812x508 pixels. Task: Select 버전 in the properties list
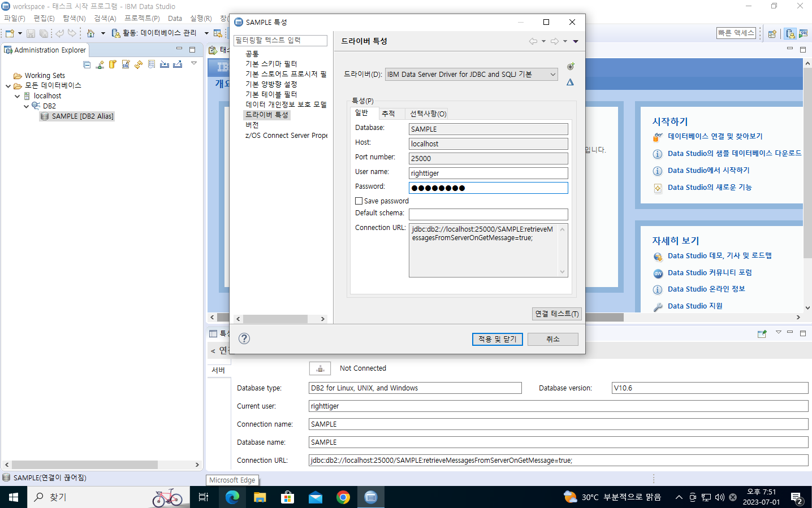pyautogui.click(x=252, y=125)
